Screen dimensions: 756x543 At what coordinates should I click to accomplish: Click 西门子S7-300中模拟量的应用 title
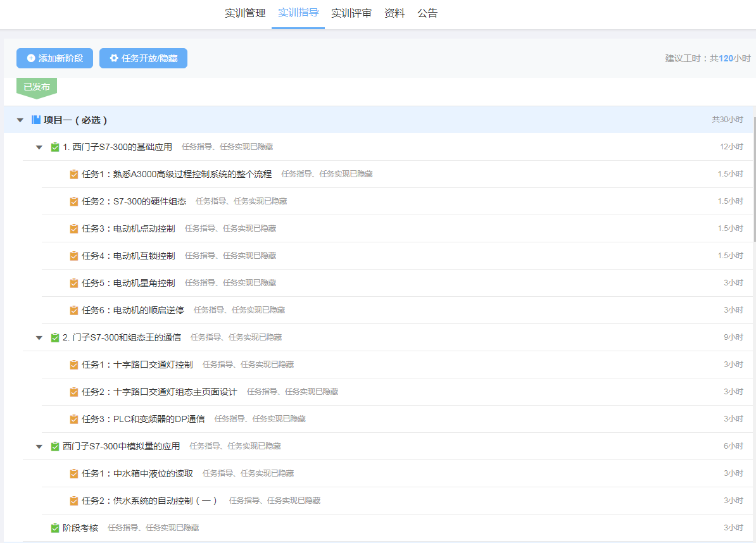121,446
